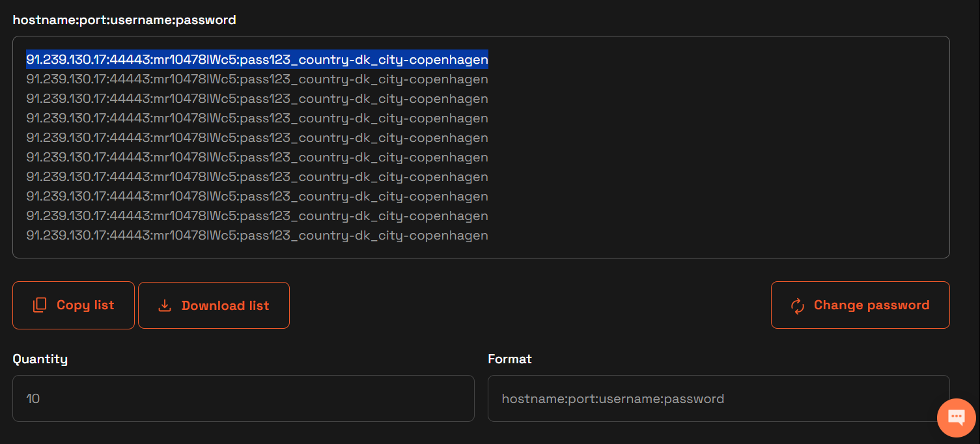
Task: Open the Format field selector
Action: (718, 398)
